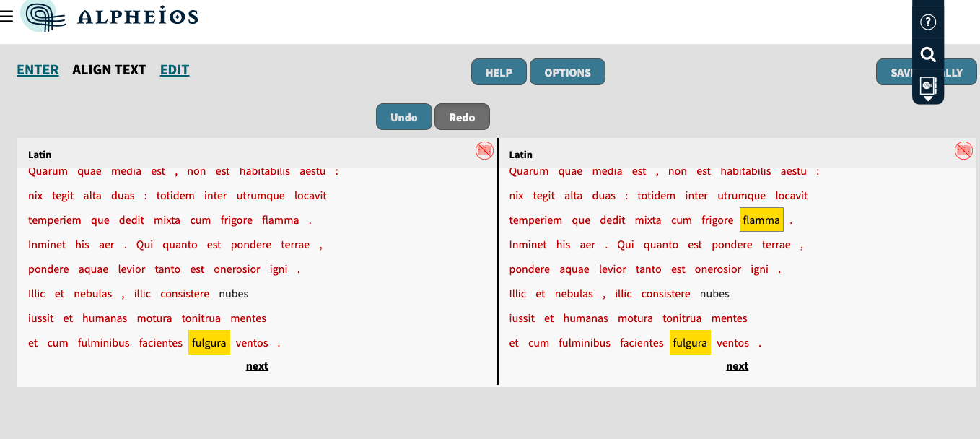Select the magnifier search icon in the sidebar
This screenshot has width=980, height=439.
click(928, 55)
